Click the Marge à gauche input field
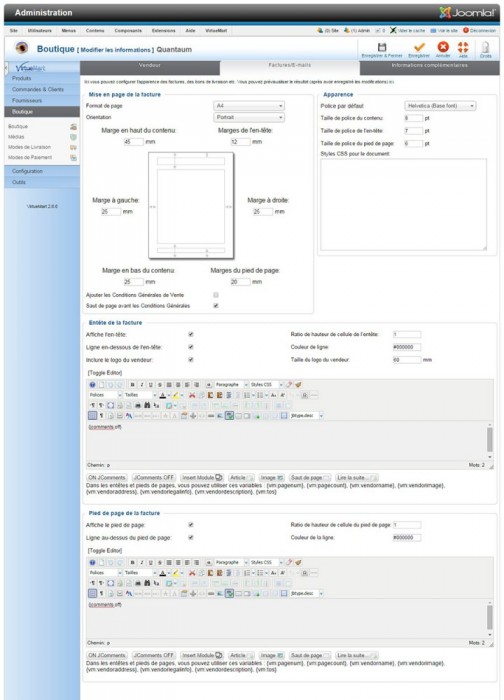This screenshot has width=504, height=700. [111, 212]
